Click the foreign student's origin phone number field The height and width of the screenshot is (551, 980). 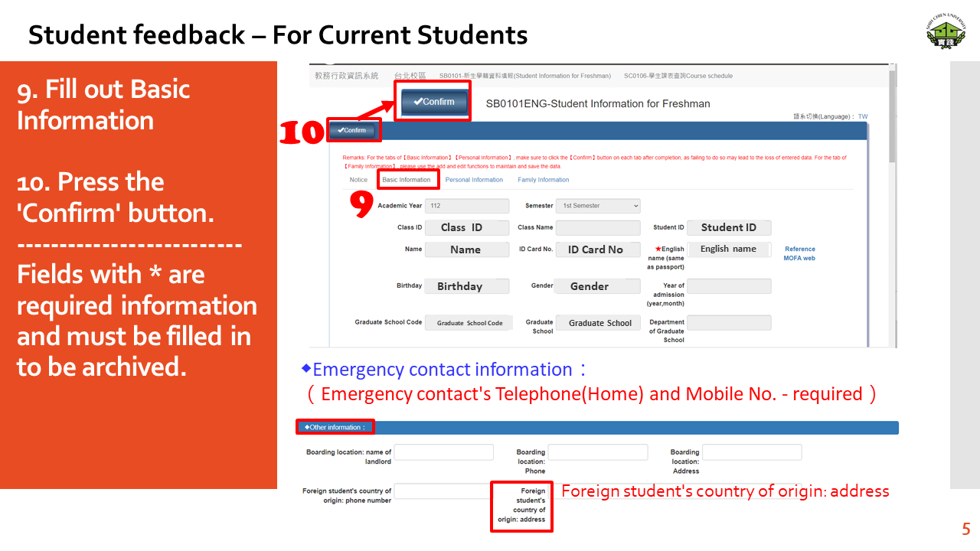pyautogui.click(x=443, y=491)
